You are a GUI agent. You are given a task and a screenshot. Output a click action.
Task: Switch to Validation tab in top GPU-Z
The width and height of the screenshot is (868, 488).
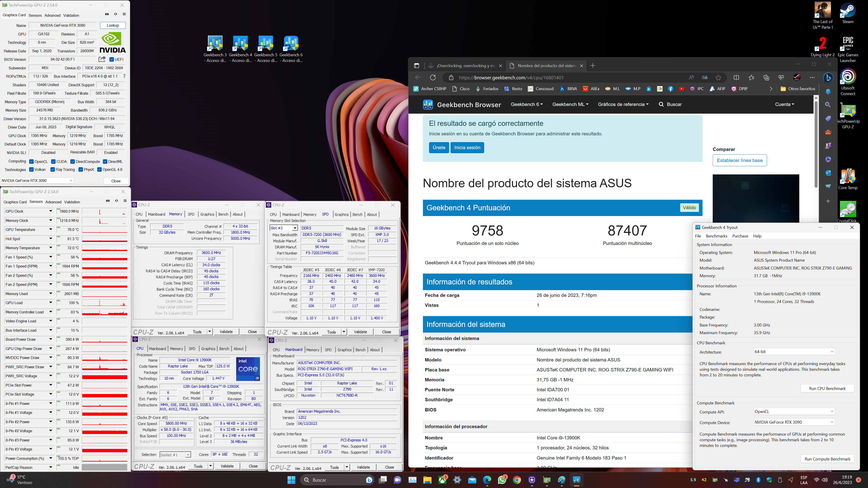click(71, 15)
